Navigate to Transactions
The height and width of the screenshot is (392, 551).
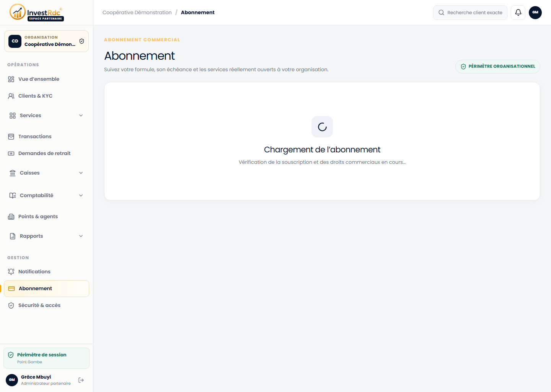46,137
